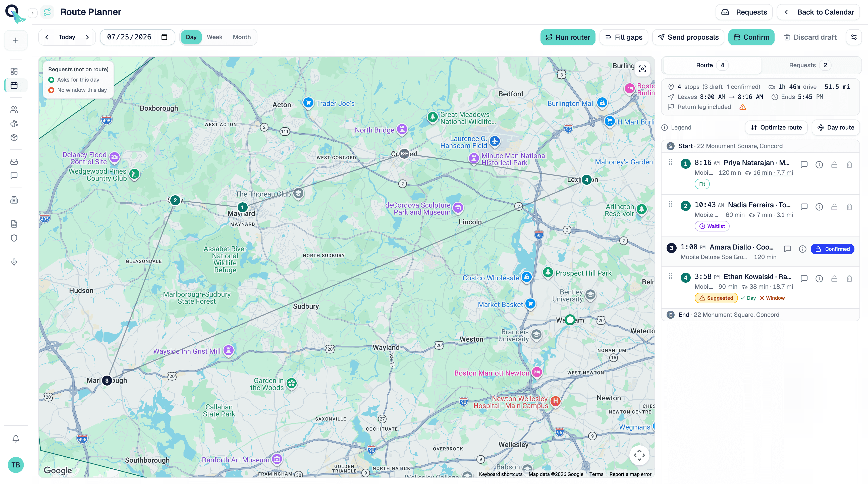This screenshot has width=868, height=484.
Task: Go to previous day arrow
Action: click(47, 37)
